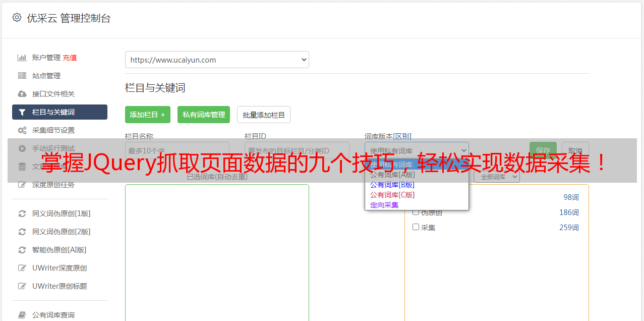The height and width of the screenshot is (321, 644).
Task: Click the 98词 count
Action: (571, 197)
